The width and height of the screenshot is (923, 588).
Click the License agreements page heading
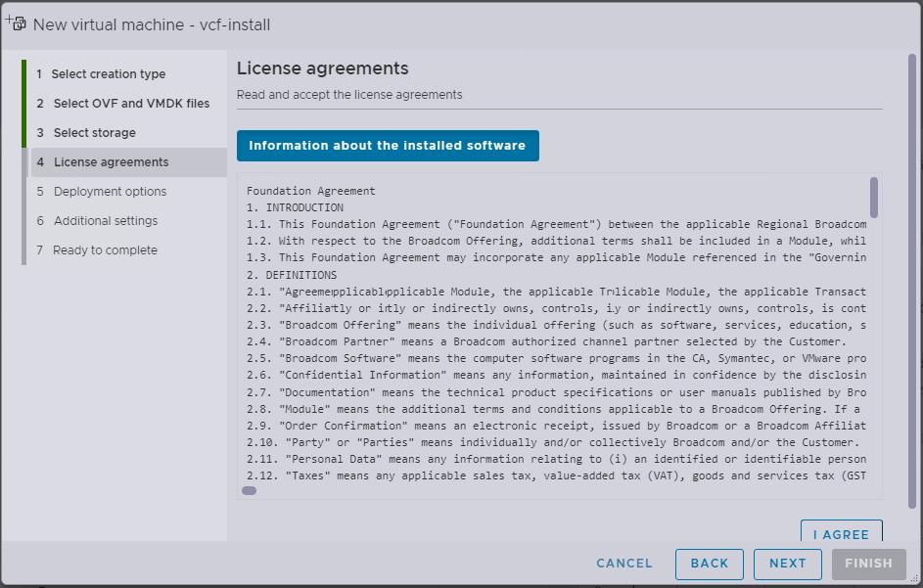pos(323,68)
